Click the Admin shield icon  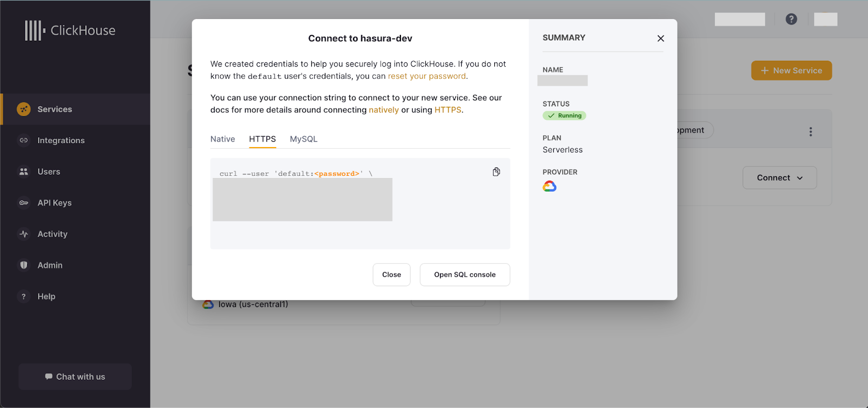(23, 265)
